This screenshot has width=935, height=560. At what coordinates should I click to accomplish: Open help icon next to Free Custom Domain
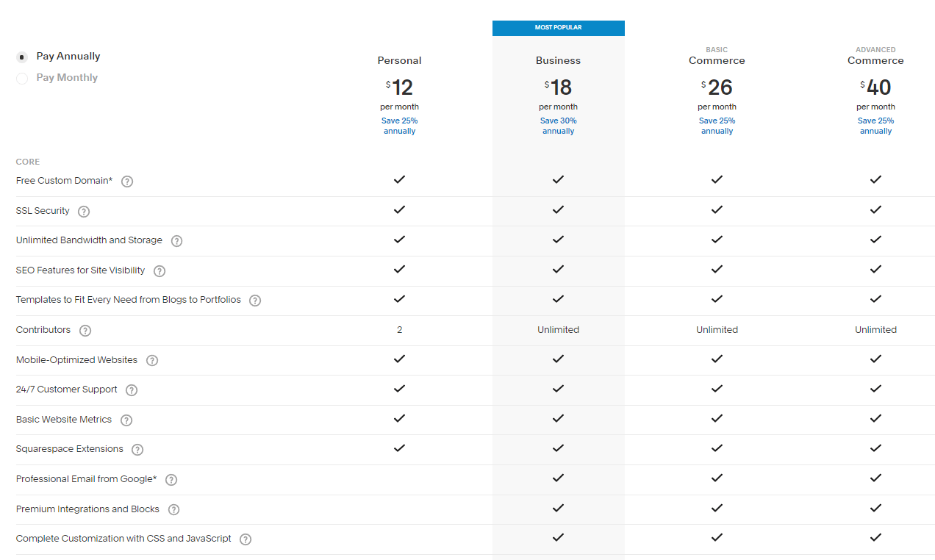[127, 182]
